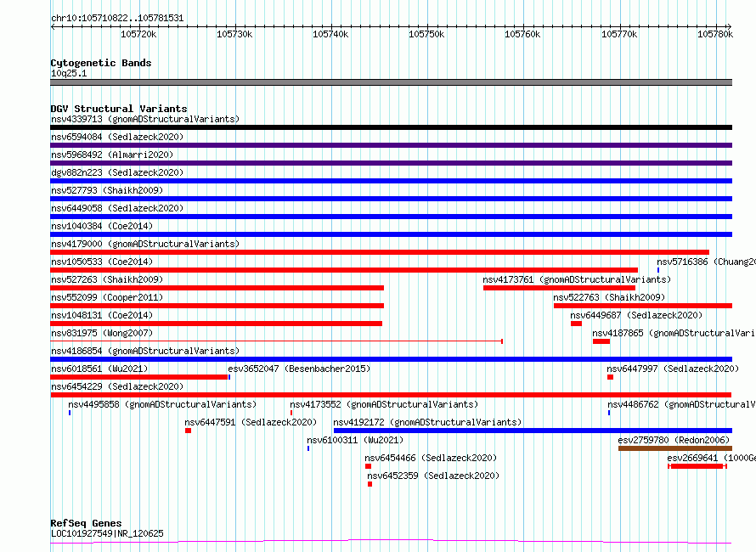Viewport: 756px width, 552px height.
Task: Select the red nsv4187865 variant block
Action: click(601, 341)
